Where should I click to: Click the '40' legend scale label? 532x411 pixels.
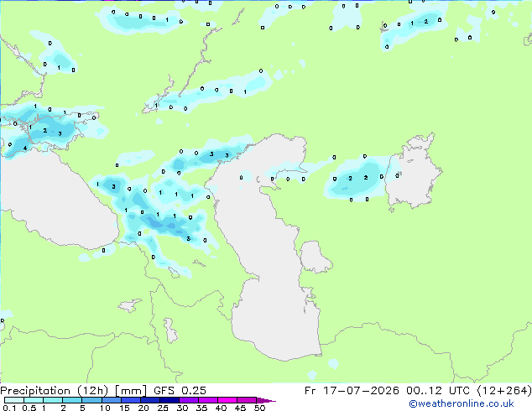point(221,408)
